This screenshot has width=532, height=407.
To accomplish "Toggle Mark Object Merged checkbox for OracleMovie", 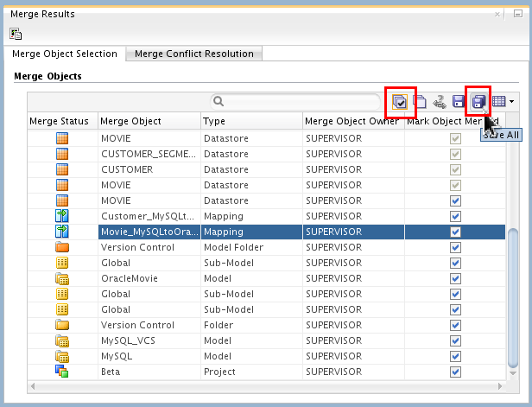I will (x=455, y=278).
